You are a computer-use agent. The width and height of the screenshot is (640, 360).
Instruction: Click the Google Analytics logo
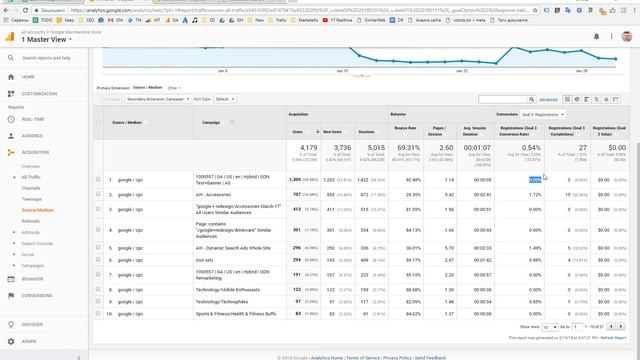(9, 37)
